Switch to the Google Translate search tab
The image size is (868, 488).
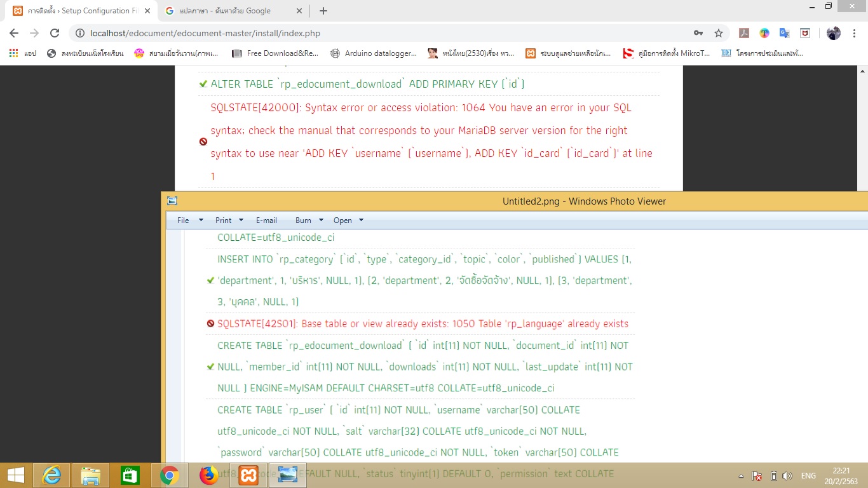[x=233, y=11]
